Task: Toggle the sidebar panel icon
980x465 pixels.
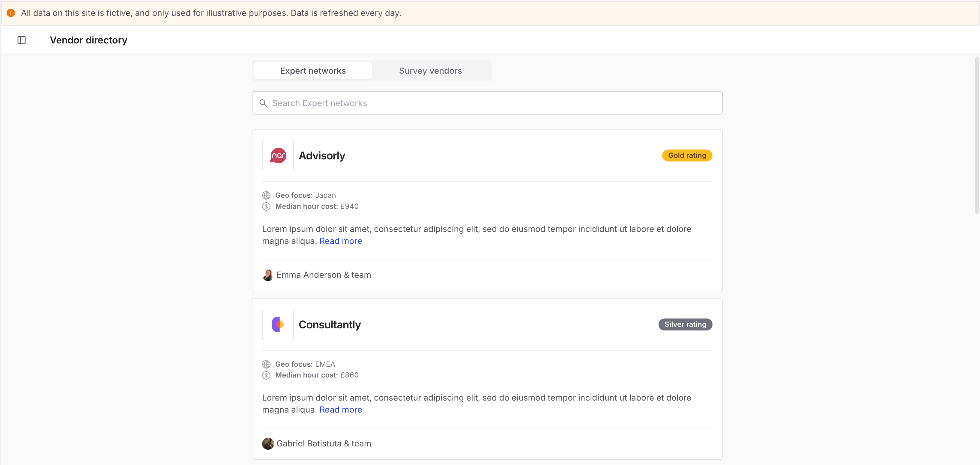Action: [22, 40]
